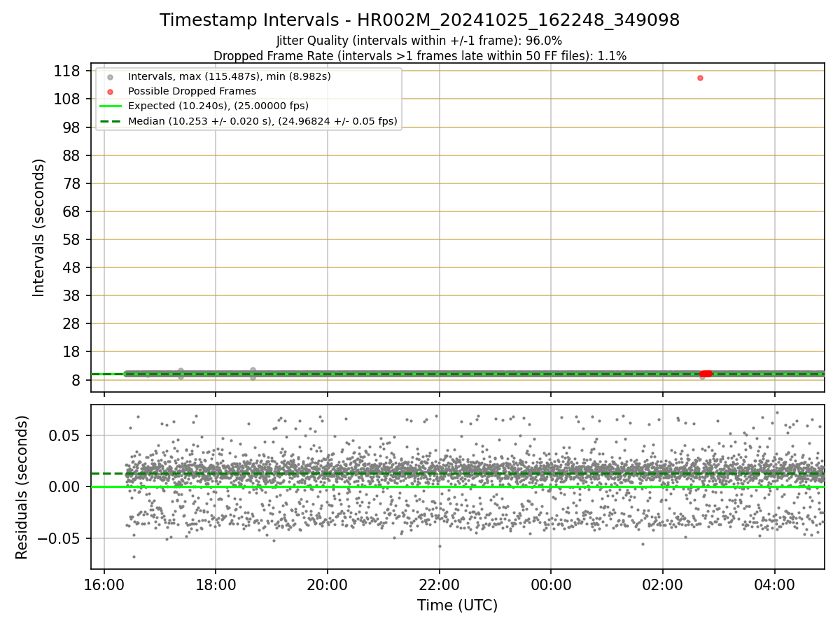Image resolution: width=840 pixels, height=630 pixels.
Task: Click the dashed green line sample in the legend
Action: pyautogui.click(x=110, y=121)
